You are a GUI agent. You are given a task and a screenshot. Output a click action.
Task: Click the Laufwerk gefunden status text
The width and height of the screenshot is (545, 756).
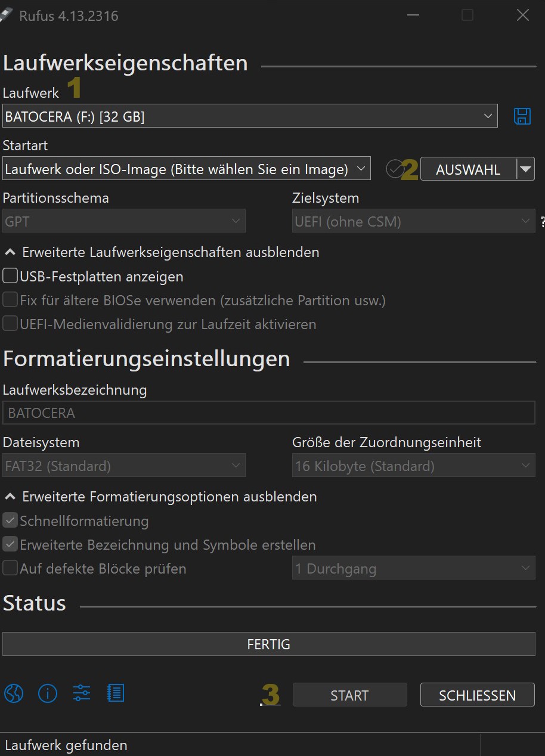pos(66,745)
